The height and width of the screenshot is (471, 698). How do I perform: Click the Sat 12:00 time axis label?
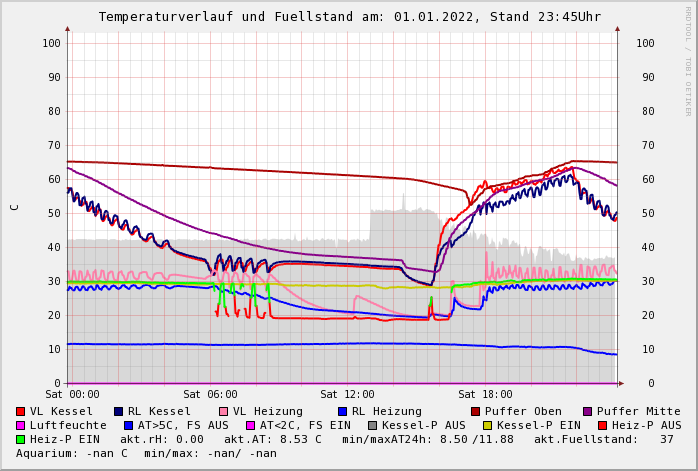347,394
